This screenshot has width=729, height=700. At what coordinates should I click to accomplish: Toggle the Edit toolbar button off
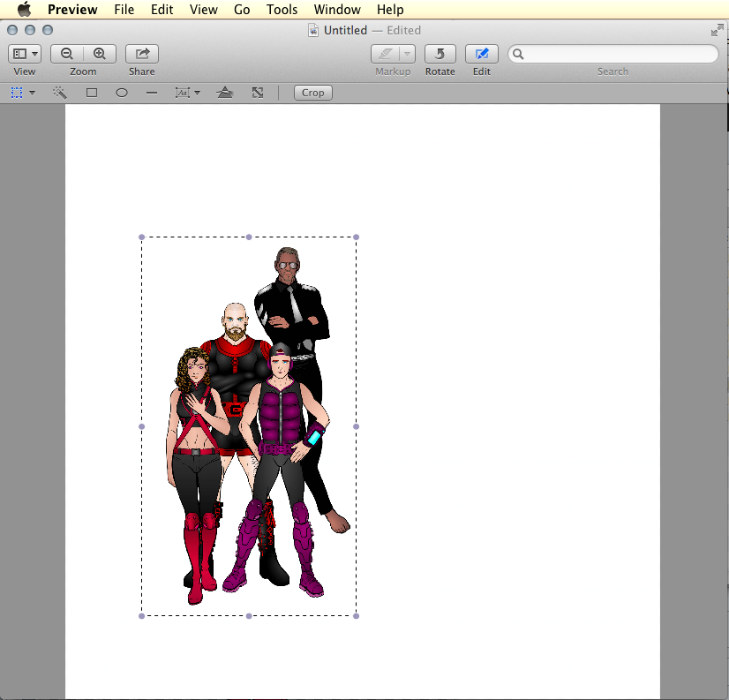[481, 54]
